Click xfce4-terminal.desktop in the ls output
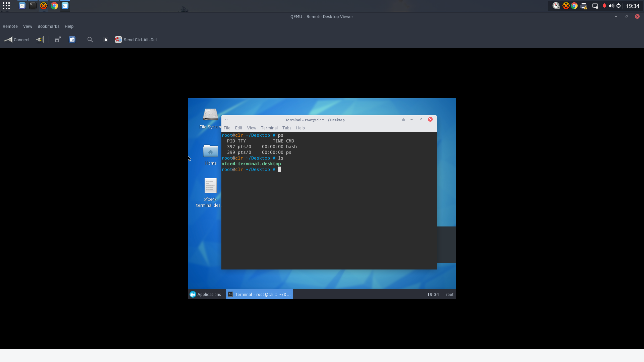Viewport: 644px width, 362px height. point(251,164)
